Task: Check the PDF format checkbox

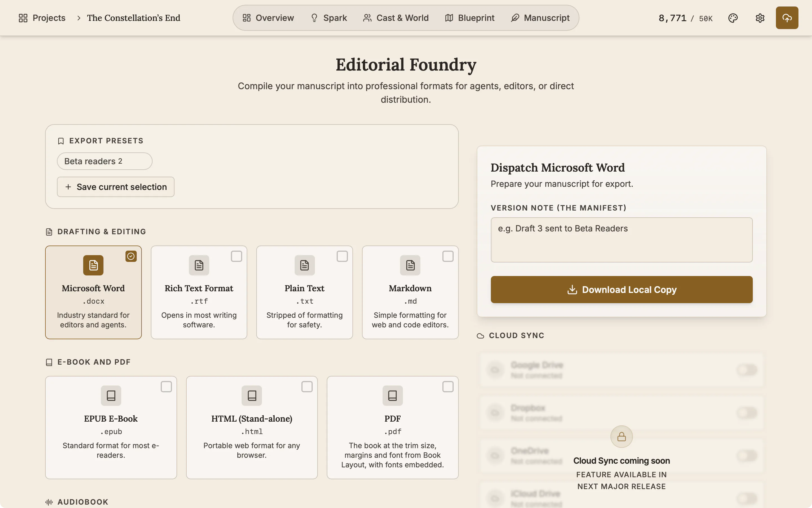Action: pos(448,387)
